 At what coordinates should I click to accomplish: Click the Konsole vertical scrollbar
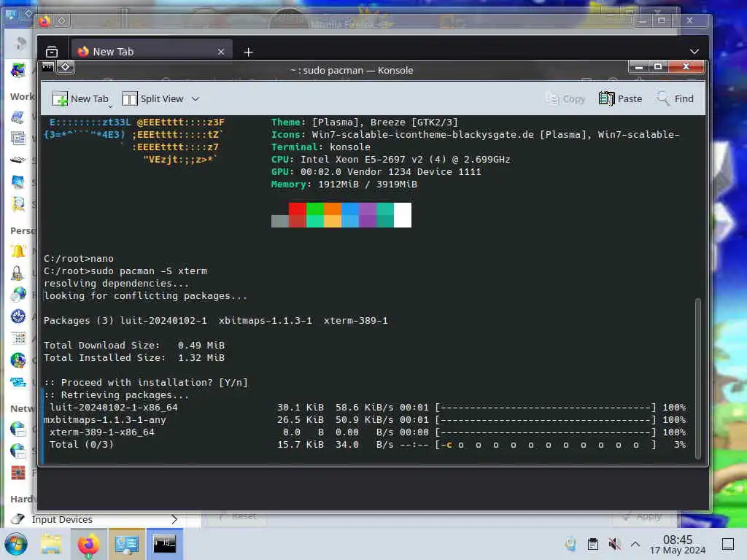pos(698,378)
